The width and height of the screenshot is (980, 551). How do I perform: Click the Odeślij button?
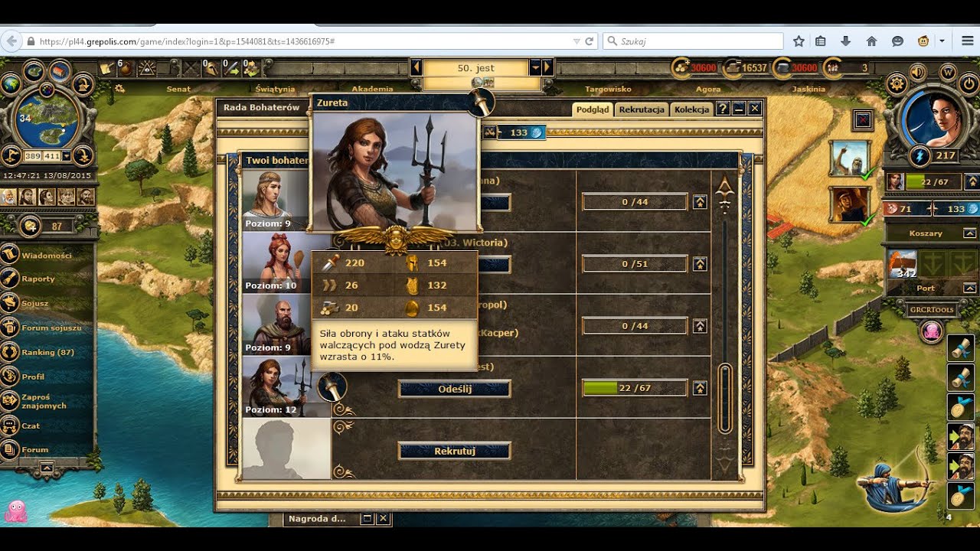pos(455,389)
